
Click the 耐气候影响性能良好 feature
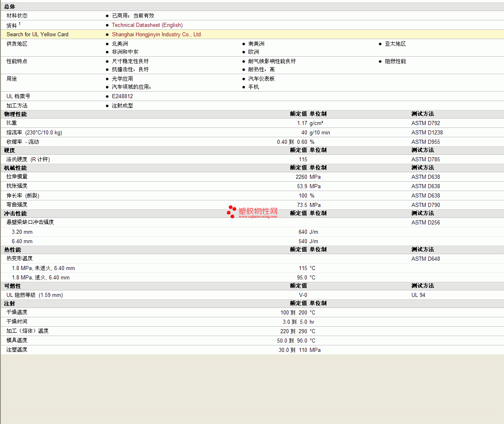[272, 62]
